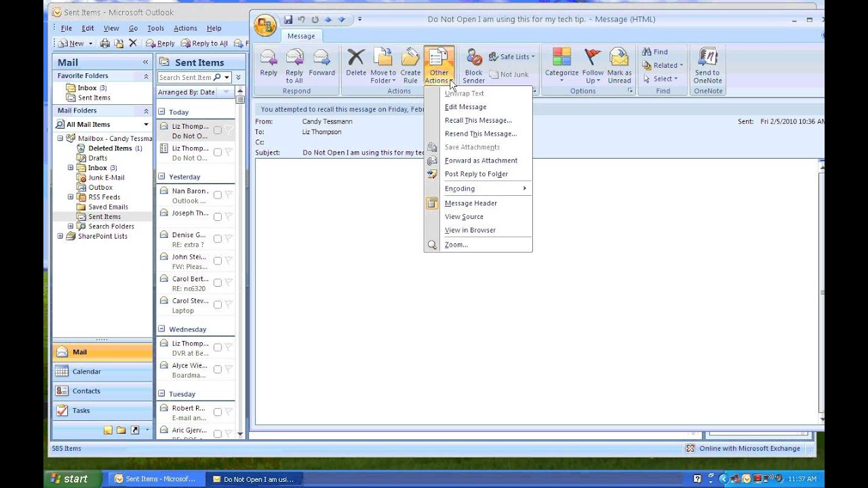The image size is (868, 488).
Task: Select the Message ribbon tab
Action: 301,36
